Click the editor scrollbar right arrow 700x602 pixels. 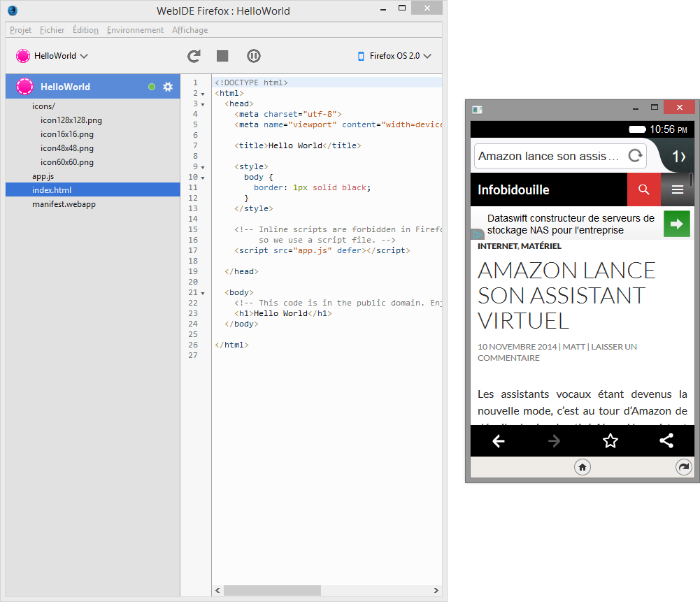point(436,590)
